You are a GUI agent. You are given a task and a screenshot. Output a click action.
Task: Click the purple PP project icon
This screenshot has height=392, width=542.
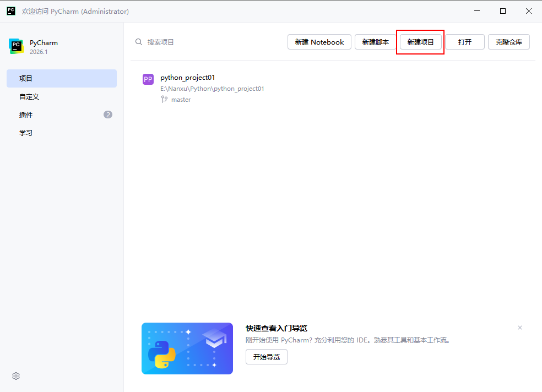coord(148,79)
